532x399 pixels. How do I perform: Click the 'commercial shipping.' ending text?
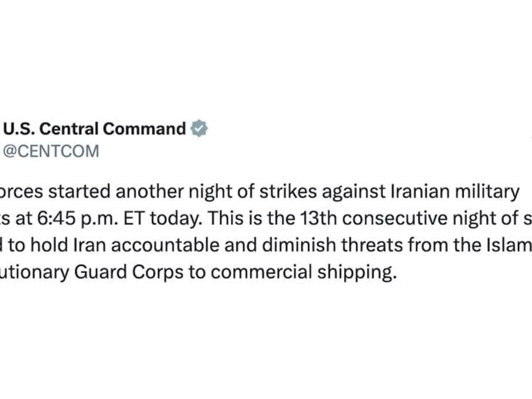(302, 272)
